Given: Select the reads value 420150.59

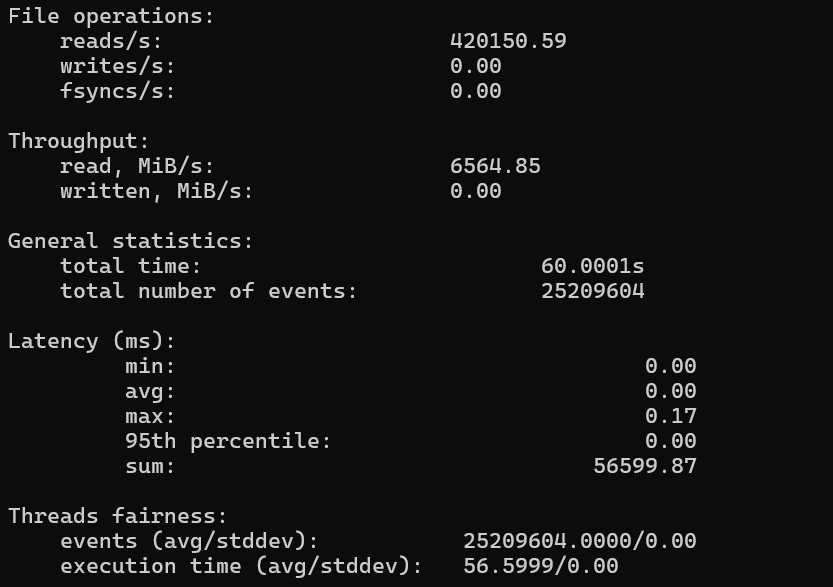Looking at the screenshot, I should point(508,41).
